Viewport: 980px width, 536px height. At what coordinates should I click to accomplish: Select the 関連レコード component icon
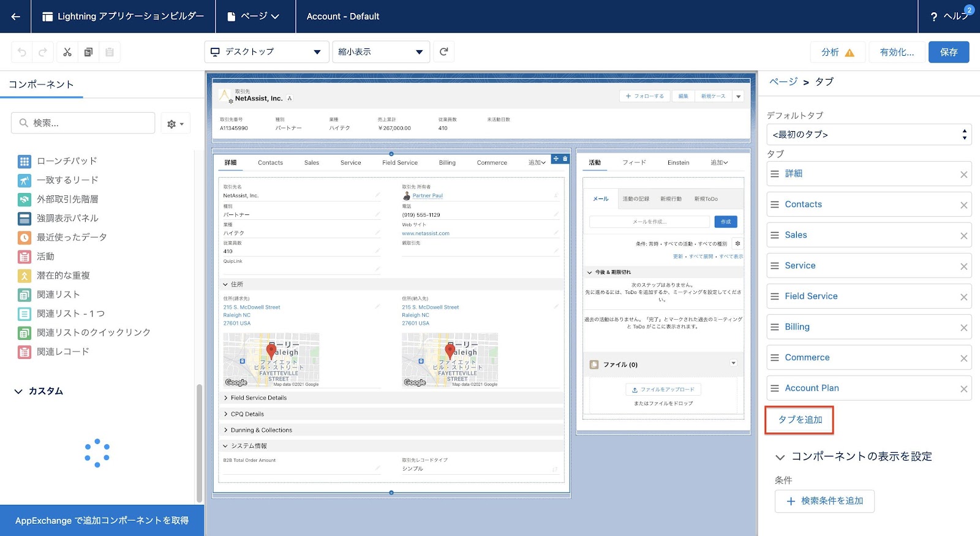[x=24, y=352]
